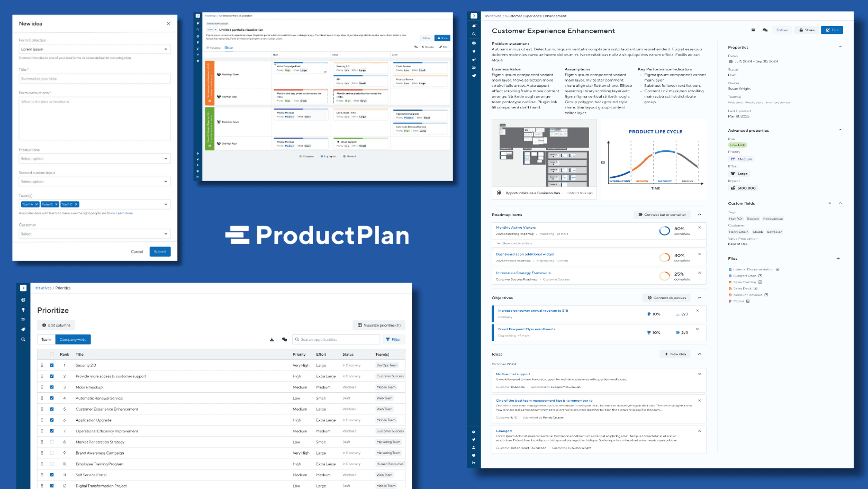Click Initiatives breadcrumb in Customer Experience window
Image resolution: width=868 pixels, height=489 pixels.
(493, 16)
